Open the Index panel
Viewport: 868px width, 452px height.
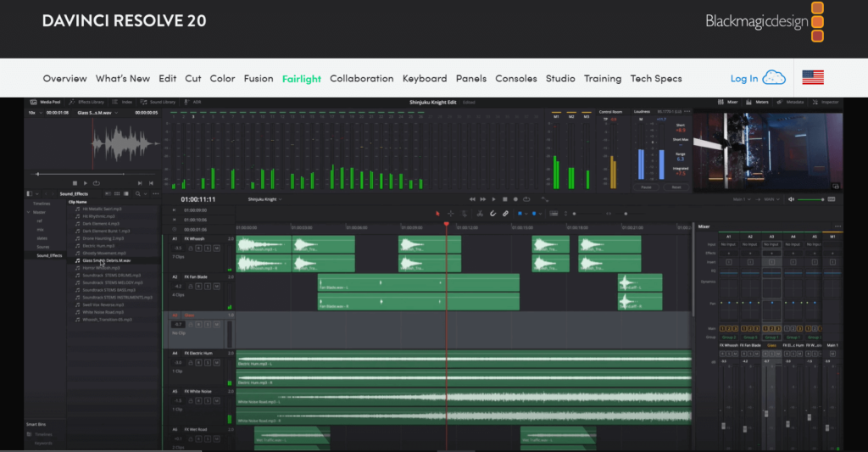coord(122,102)
